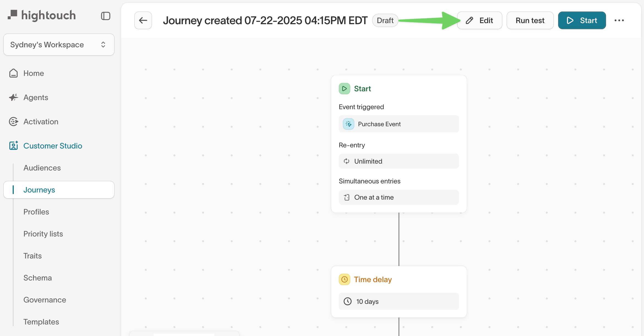Select Journeys in the sidebar
Image resolution: width=644 pixels, height=336 pixels.
[39, 189]
